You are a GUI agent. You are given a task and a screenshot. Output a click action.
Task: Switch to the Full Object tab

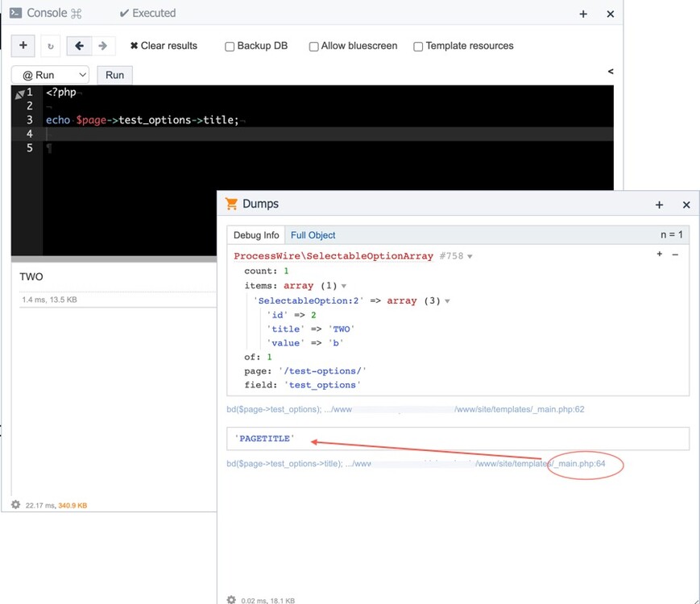pos(313,235)
